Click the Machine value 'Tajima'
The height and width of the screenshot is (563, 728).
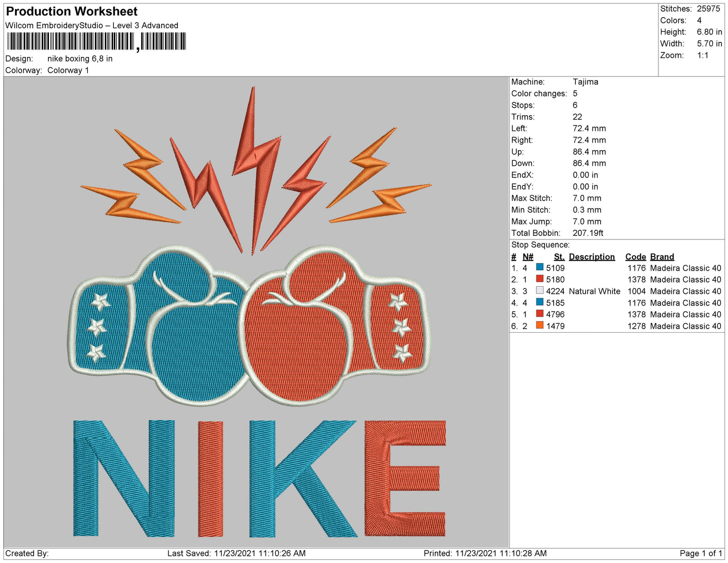(585, 82)
